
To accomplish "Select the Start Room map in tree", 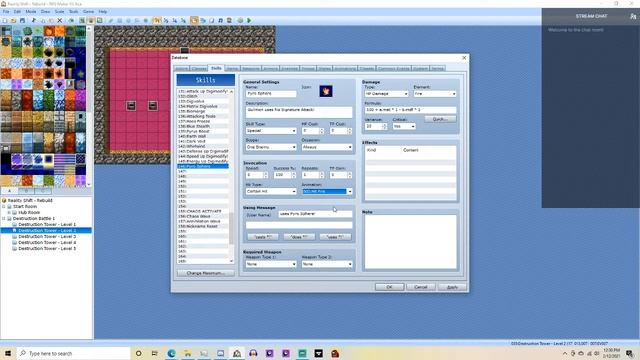I will [25, 207].
